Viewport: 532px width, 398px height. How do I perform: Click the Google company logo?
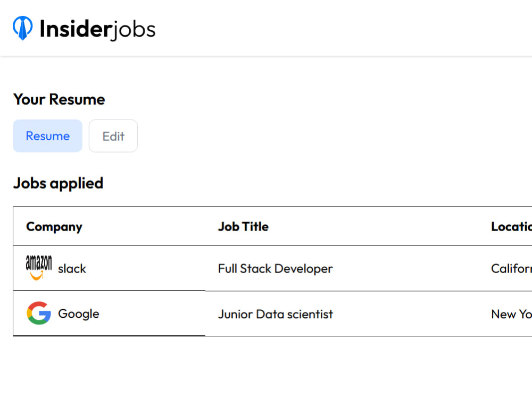(39, 314)
